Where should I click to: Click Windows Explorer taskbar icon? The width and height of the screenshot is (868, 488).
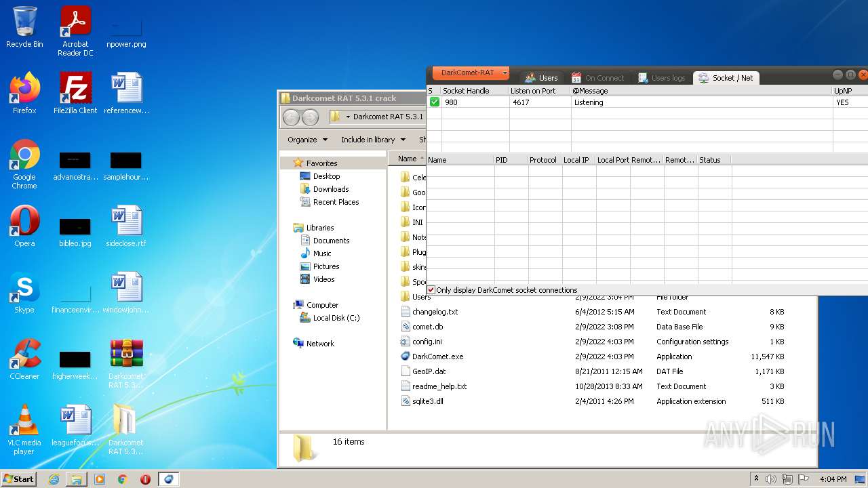point(77,479)
